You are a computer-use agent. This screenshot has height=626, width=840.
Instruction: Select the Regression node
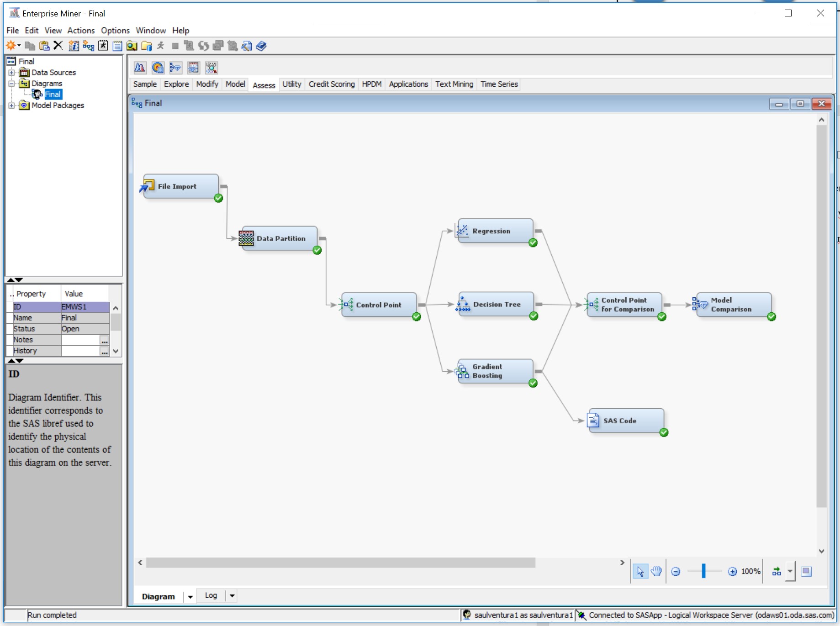click(496, 231)
